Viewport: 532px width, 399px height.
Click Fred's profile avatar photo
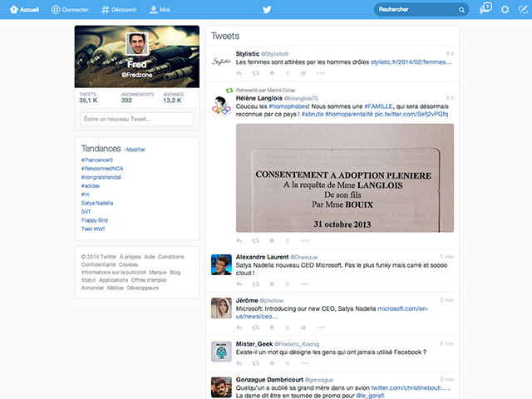[x=137, y=44]
